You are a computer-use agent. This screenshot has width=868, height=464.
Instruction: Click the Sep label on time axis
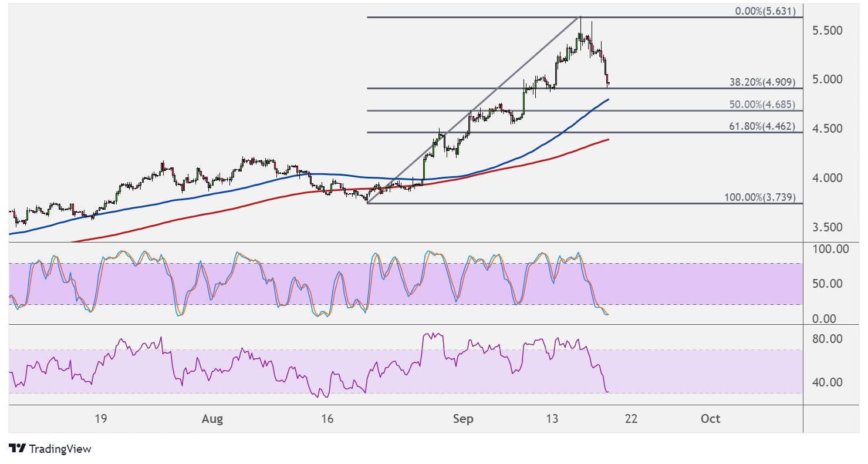[463, 419]
